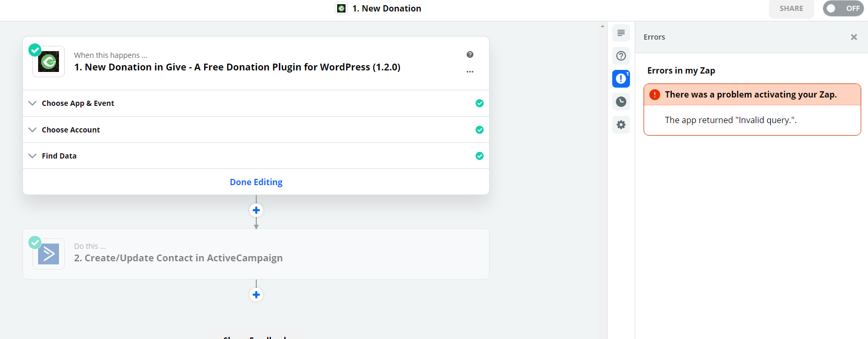
Task: Open the history clock sidebar icon
Action: pyautogui.click(x=621, y=102)
